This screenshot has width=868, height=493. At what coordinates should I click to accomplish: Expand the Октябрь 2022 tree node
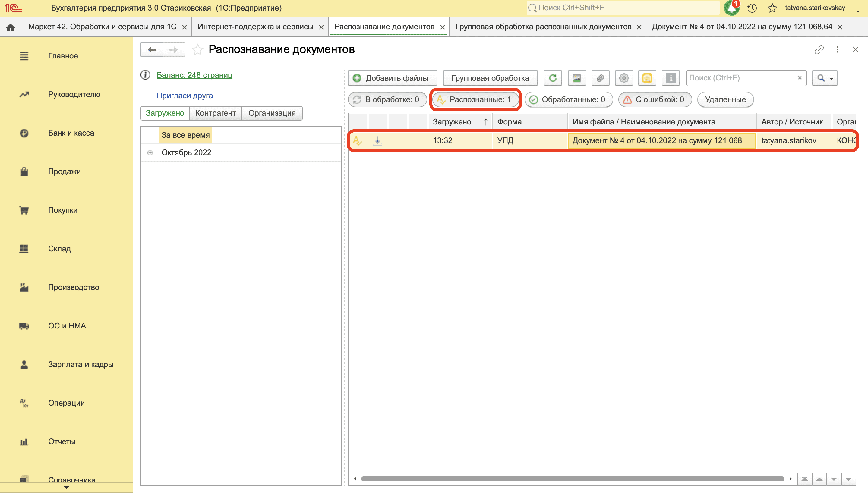[150, 153]
